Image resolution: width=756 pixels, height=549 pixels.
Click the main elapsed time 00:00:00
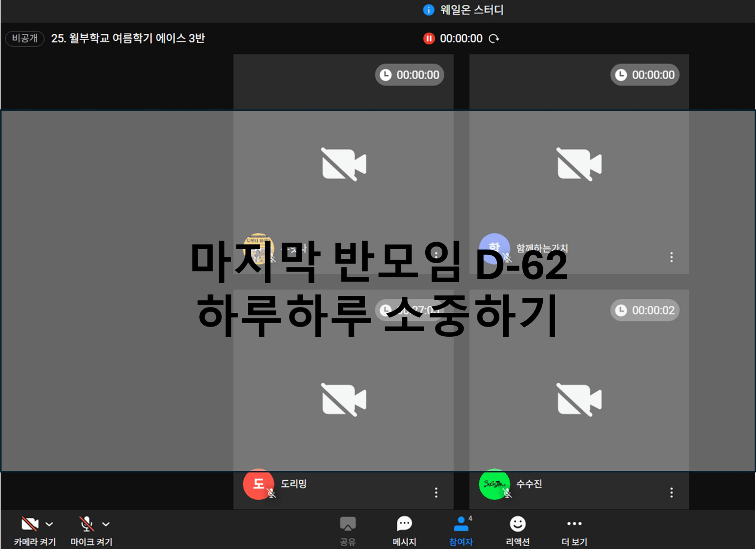[461, 39]
